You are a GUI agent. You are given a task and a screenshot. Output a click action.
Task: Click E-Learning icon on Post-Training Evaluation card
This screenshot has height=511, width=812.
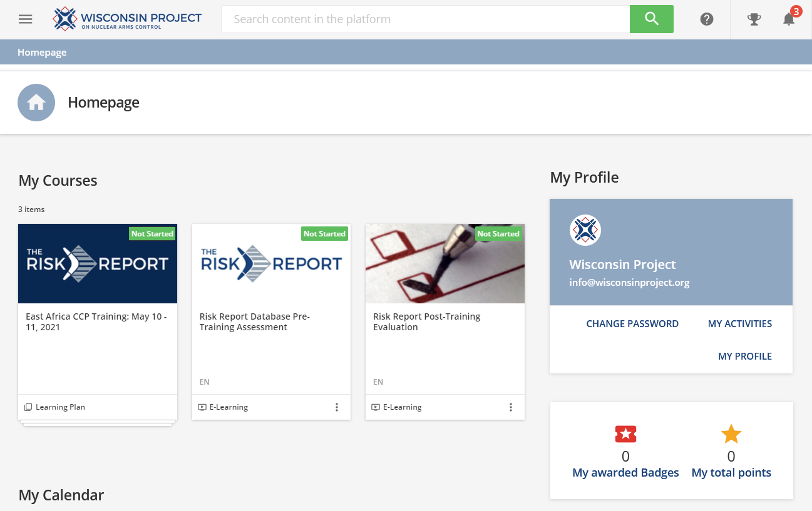376,407
